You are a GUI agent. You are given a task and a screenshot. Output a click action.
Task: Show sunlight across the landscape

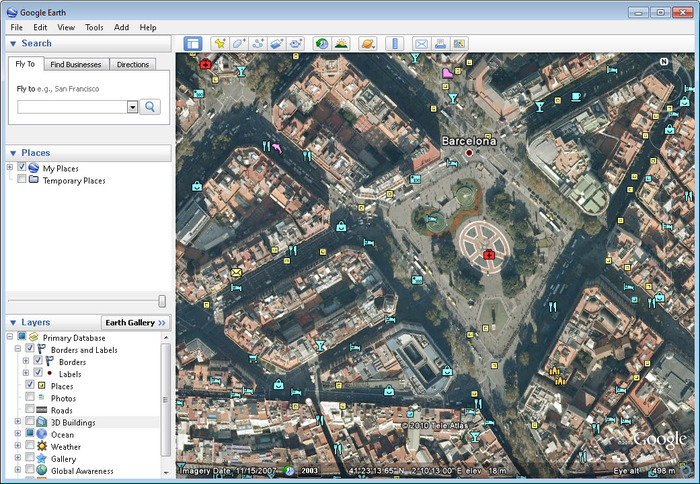(x=341, y=44)
